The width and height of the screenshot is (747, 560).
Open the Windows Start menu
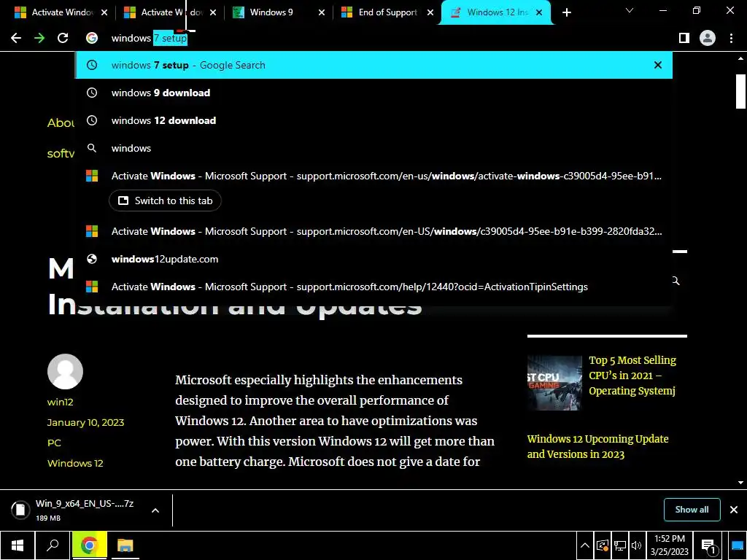[18, 545]
